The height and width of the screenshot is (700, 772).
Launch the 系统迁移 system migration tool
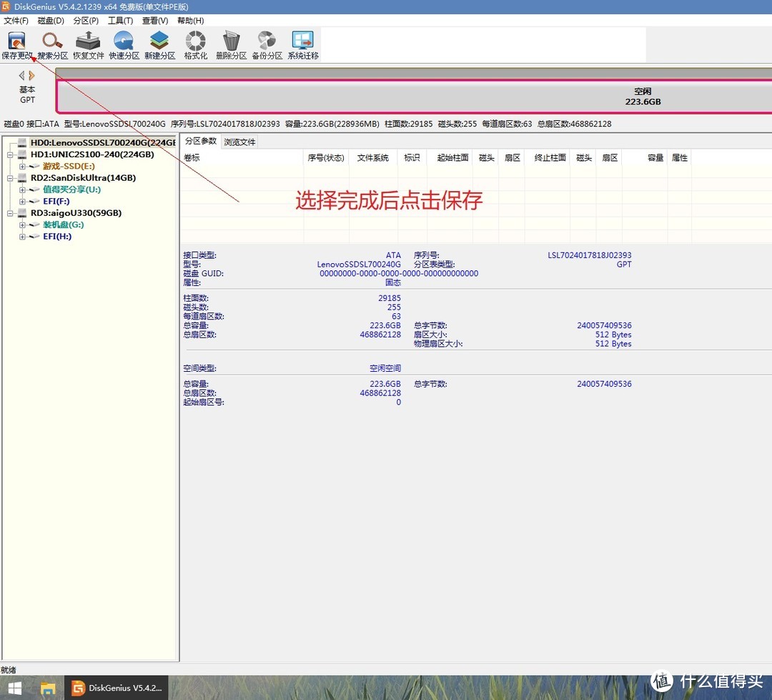coord(303,44)
